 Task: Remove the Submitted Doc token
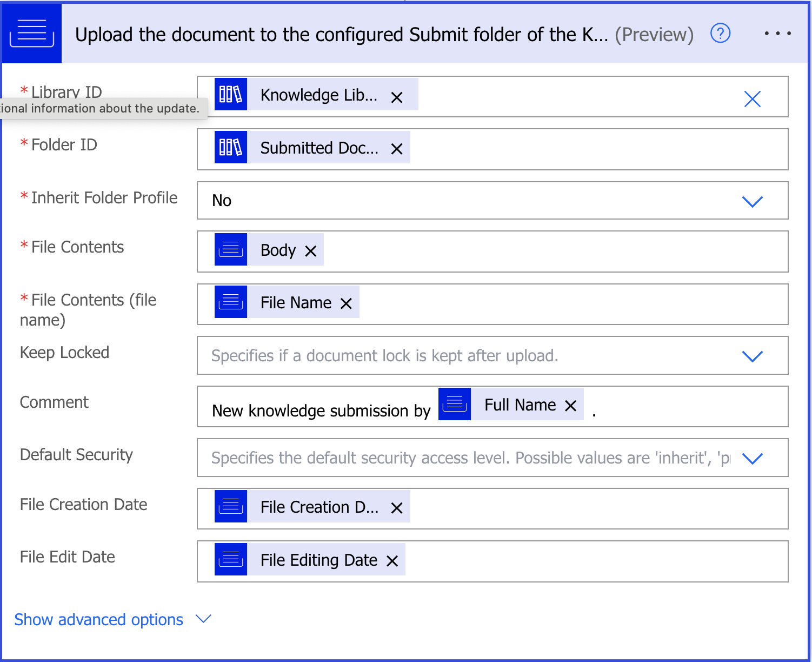point(397,149)
